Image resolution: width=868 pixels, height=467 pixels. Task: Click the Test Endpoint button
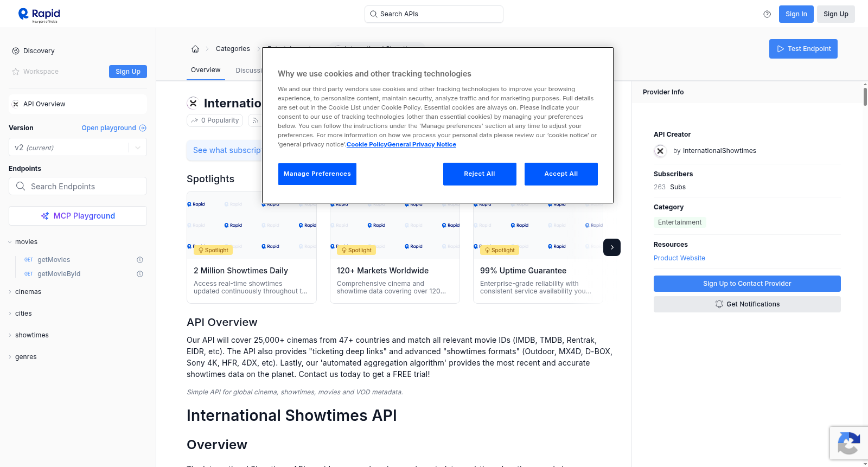pos(803,49)
